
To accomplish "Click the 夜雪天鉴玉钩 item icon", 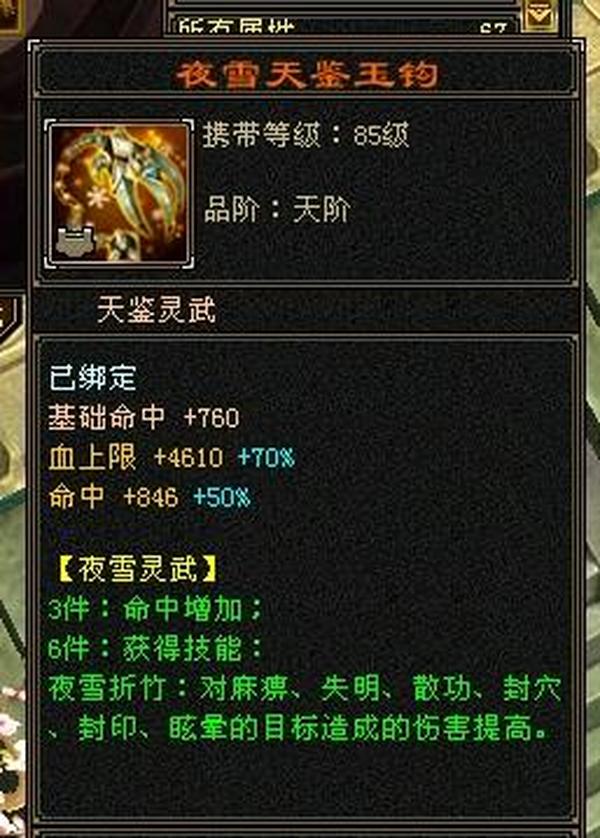I will coord(120,192).
